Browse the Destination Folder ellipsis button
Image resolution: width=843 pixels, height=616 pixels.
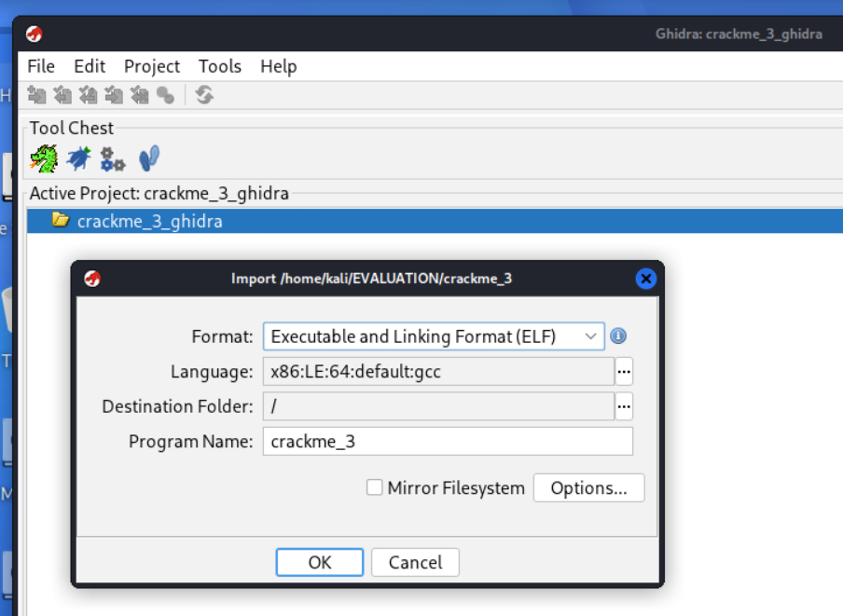point(624,406)
